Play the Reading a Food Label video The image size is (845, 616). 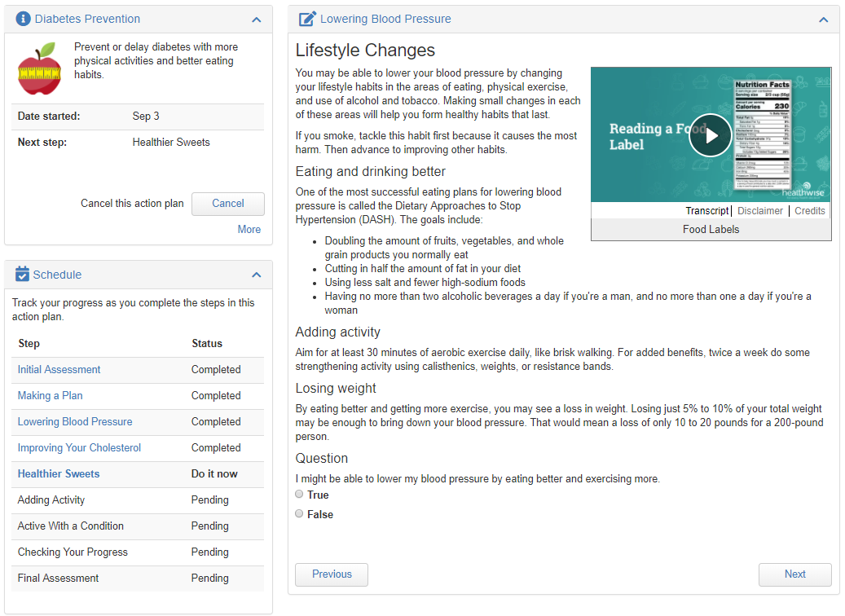coord(711,135)
